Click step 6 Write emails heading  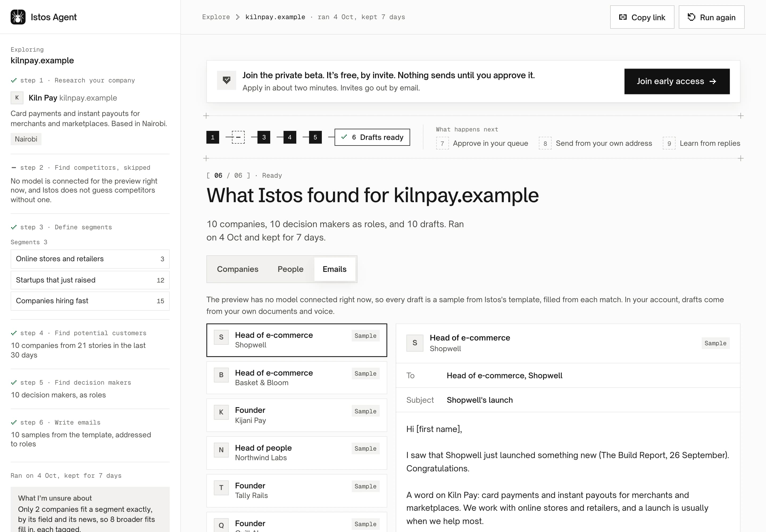tap(60, 422)
